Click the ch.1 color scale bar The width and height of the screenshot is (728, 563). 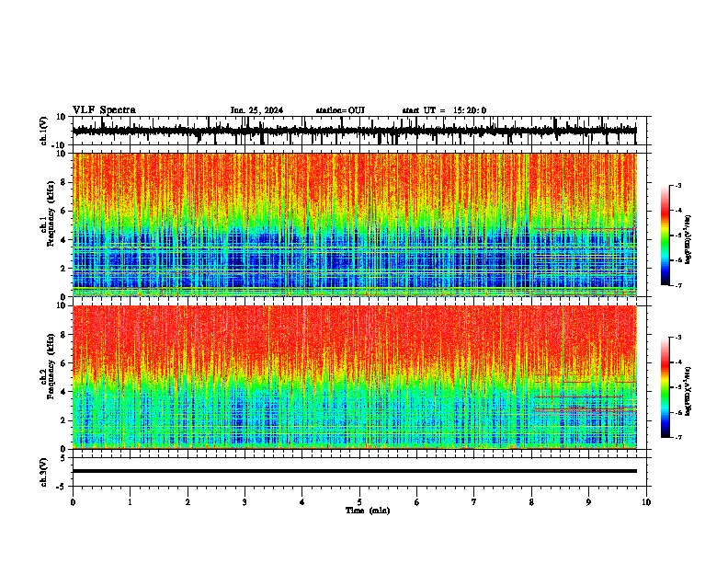665,236
